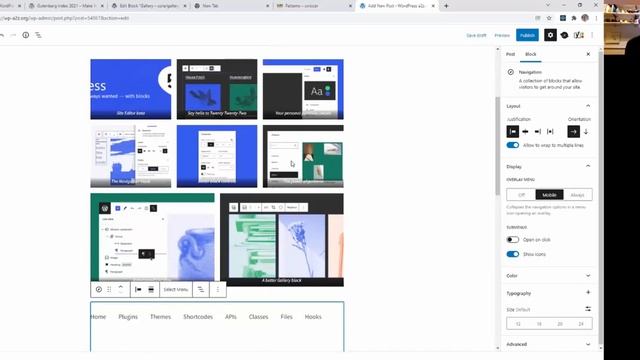Click the Navigation block type toolbar icon
640x360 pixels.
pos(99,289)
